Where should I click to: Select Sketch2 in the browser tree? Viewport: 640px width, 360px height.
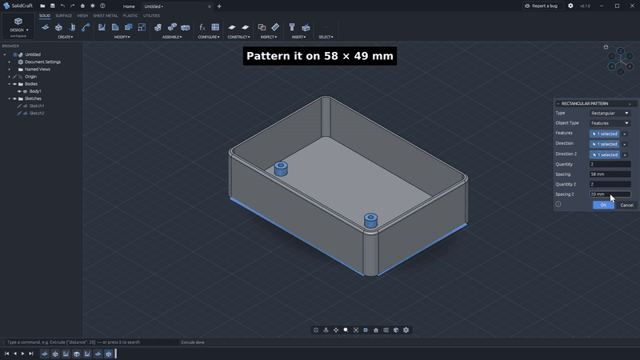37,113
